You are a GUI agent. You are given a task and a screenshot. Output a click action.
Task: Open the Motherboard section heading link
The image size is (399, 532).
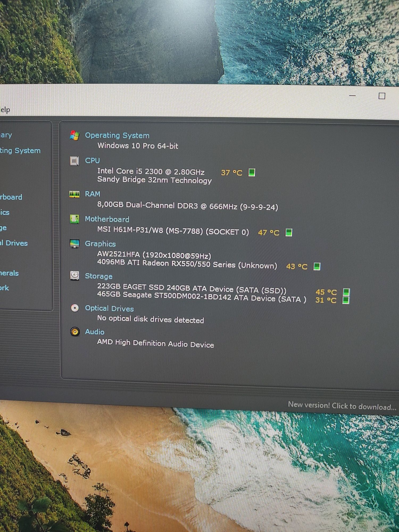click(107, 219)
